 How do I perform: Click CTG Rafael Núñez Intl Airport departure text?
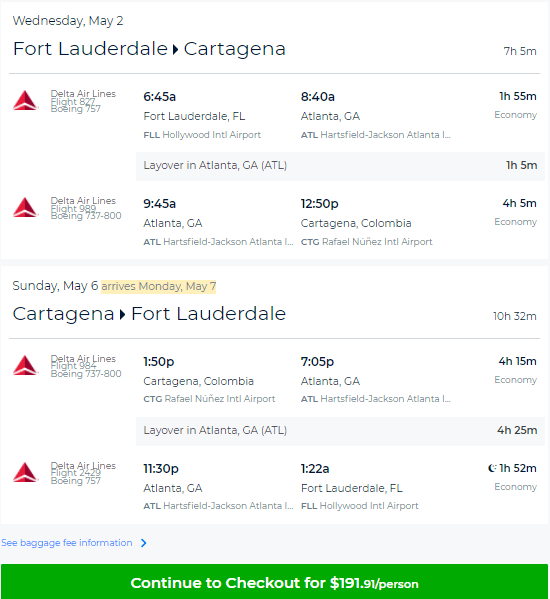click(209, 399)
